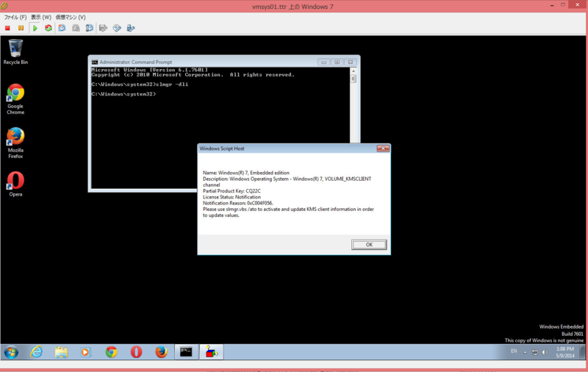588x372 pixels.
Task: Switch to Command Prompt taskbar button
Action: pos(186,352)
